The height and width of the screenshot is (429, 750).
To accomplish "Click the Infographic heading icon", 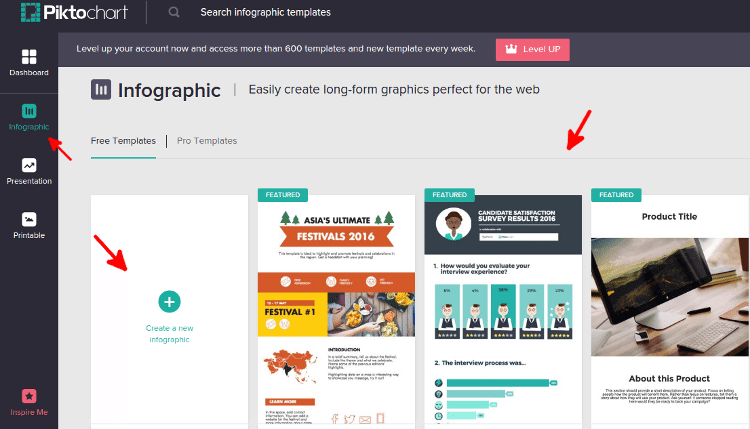I will 101,89.
